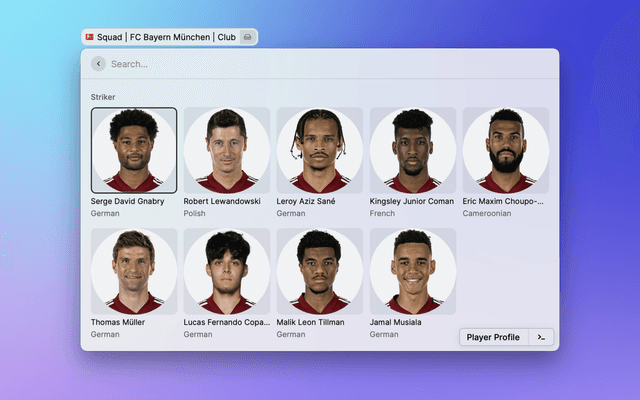Viewport: 640px width, 400px height.
Task: Select Robert Lewandowski's portrait
Action: pos(227,150)
